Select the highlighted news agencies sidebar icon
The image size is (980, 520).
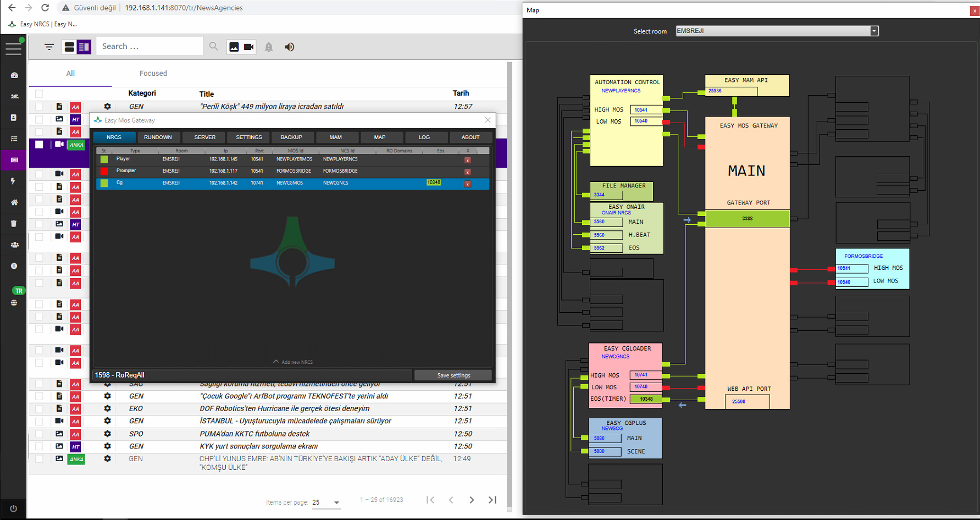coord(14,160)
